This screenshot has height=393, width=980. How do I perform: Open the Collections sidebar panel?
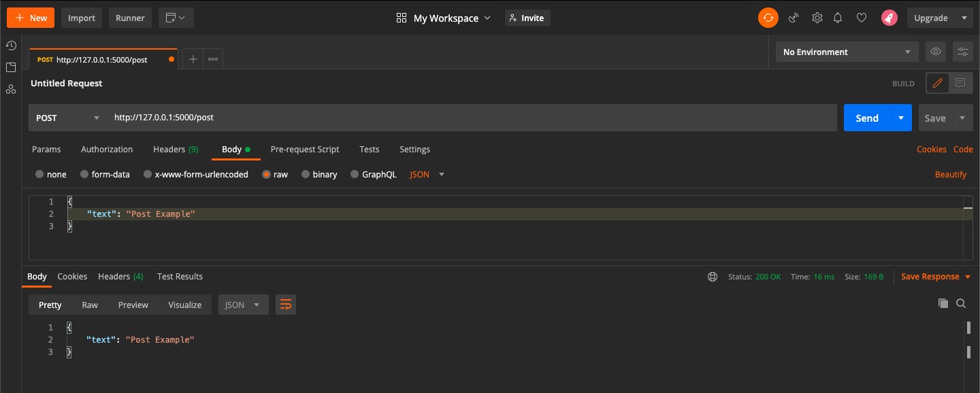(10, 67)
